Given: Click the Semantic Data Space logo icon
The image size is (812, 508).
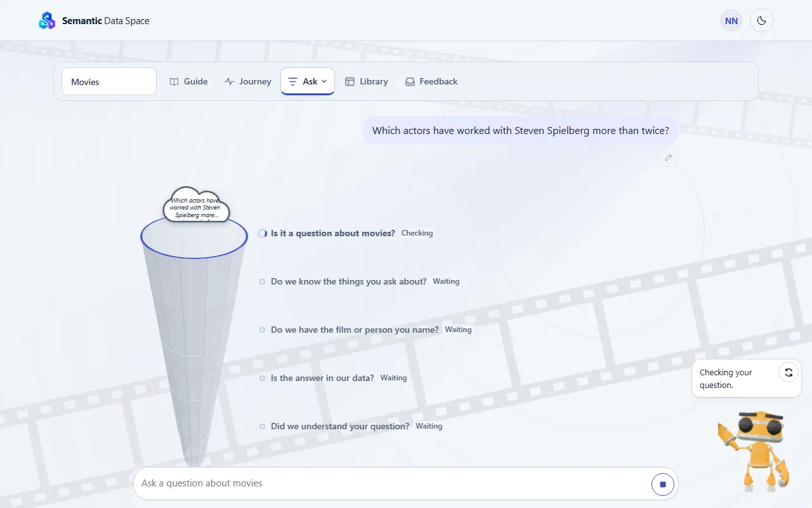Looking at the screenshot, I should pos(47,20).
